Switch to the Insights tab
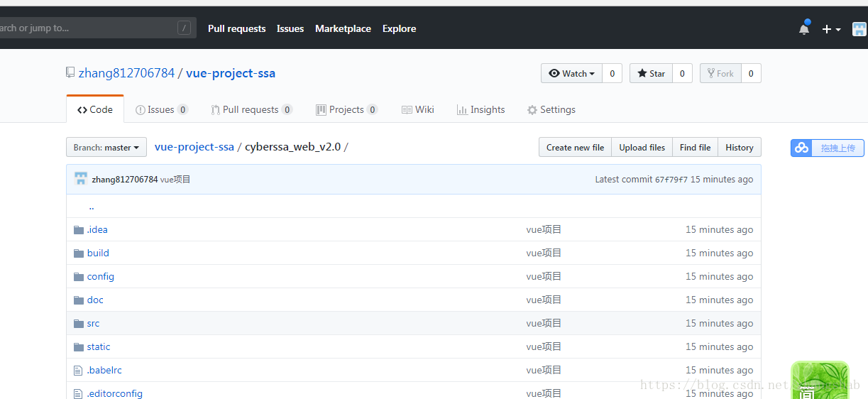The height and width of the screenshot is (399, 868). 481,109
